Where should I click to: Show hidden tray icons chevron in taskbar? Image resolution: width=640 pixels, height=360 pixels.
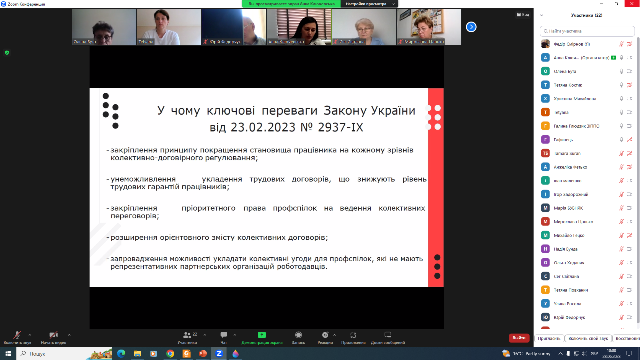(x=560, y=353)
